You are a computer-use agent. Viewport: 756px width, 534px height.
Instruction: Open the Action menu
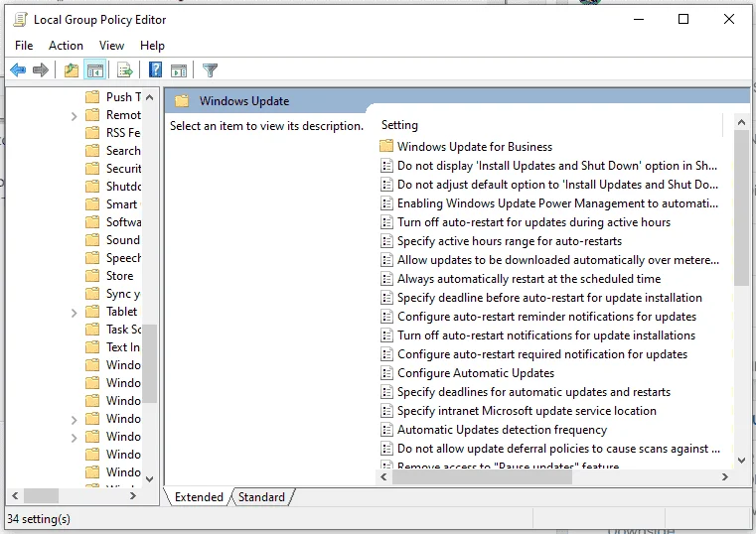tap(66, 46)
